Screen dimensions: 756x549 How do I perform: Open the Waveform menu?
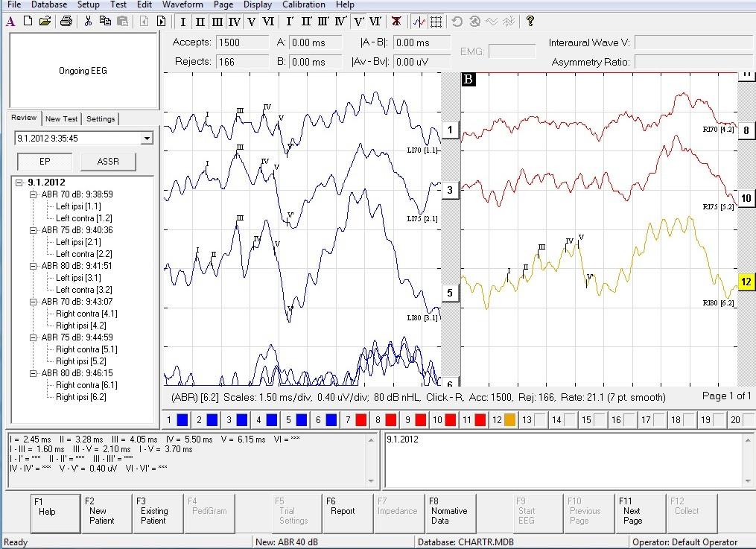[x=182, y=4]
